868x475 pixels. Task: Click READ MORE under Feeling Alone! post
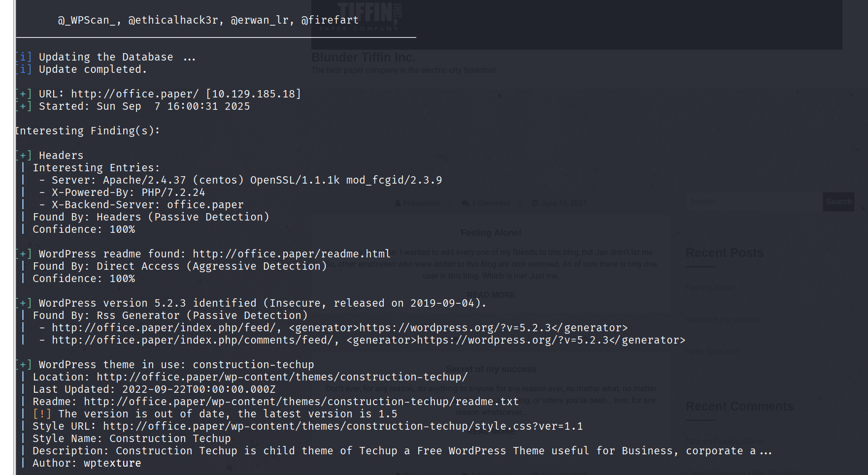491,295
